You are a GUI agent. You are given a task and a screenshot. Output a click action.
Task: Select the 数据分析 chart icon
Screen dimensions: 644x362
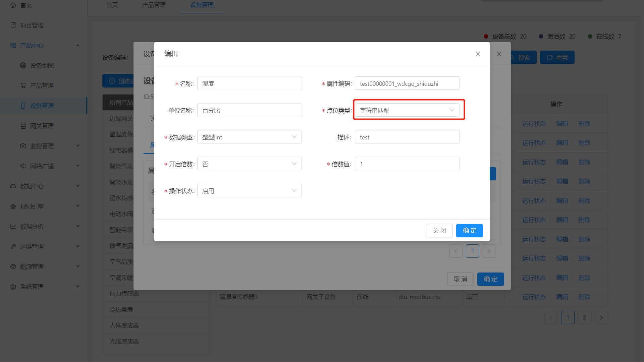[x=13, y=226]
